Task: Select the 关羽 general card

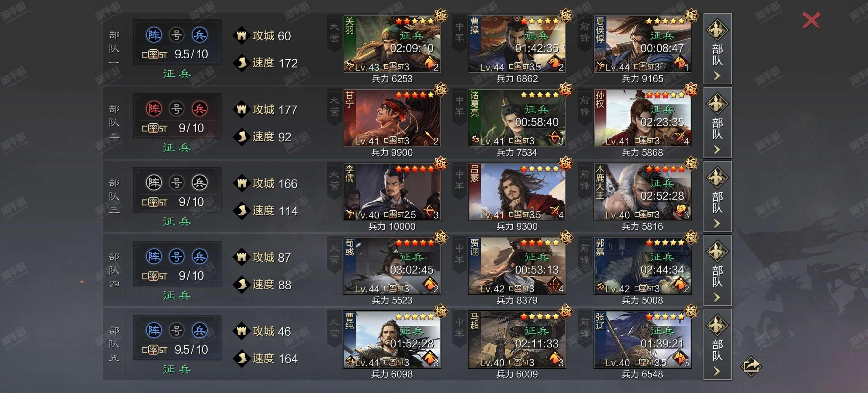Action: tap(392, 44)
